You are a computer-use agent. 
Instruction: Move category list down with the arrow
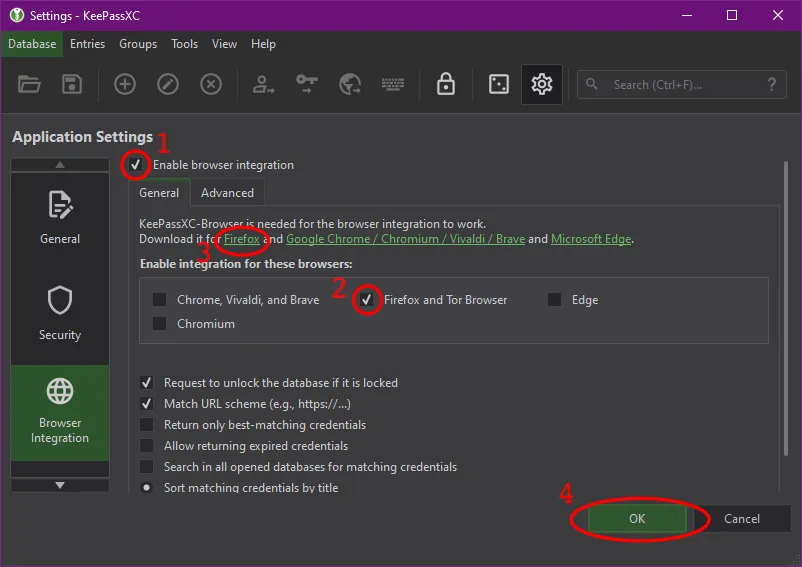[60, 485]
